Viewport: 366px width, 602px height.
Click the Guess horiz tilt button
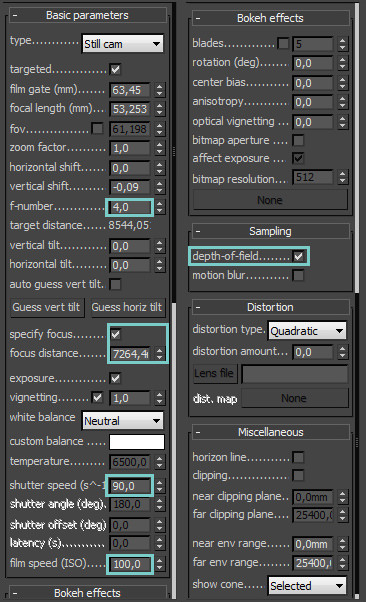[127, 307]
